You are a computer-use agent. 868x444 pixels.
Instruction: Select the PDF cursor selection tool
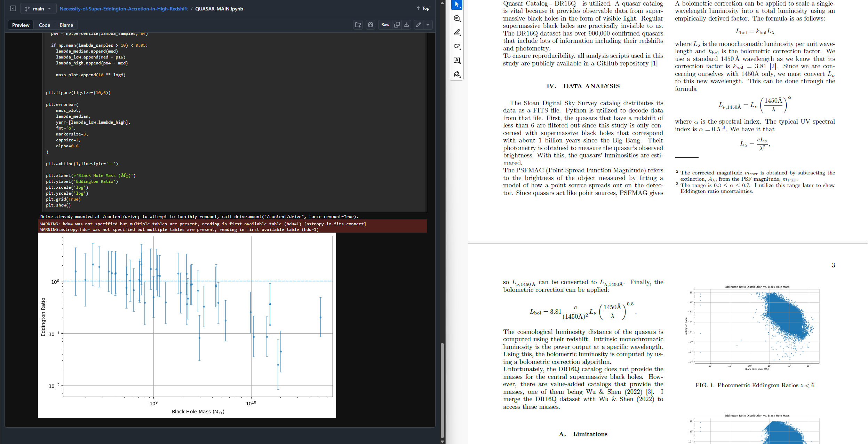(x=457, y=5)
